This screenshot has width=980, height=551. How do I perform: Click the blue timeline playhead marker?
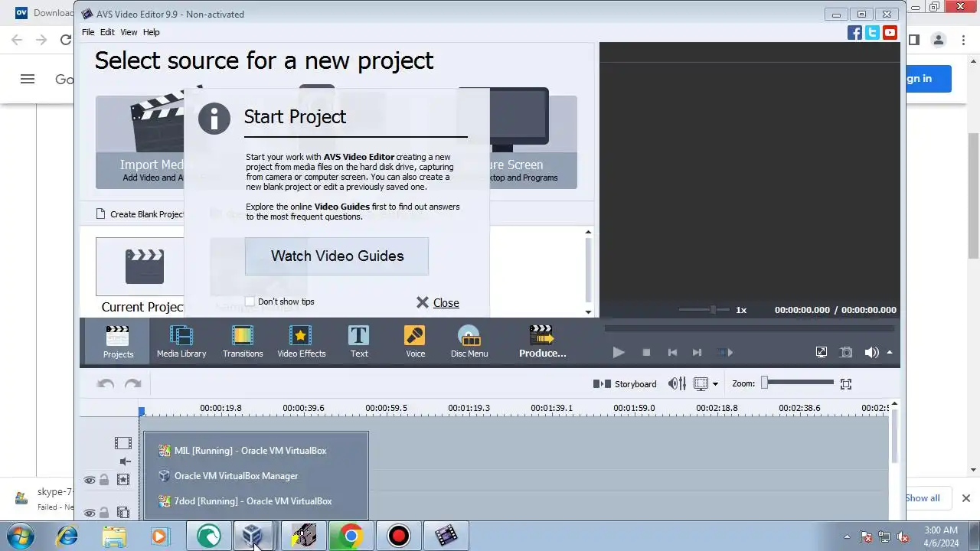(x=142, y=412)
